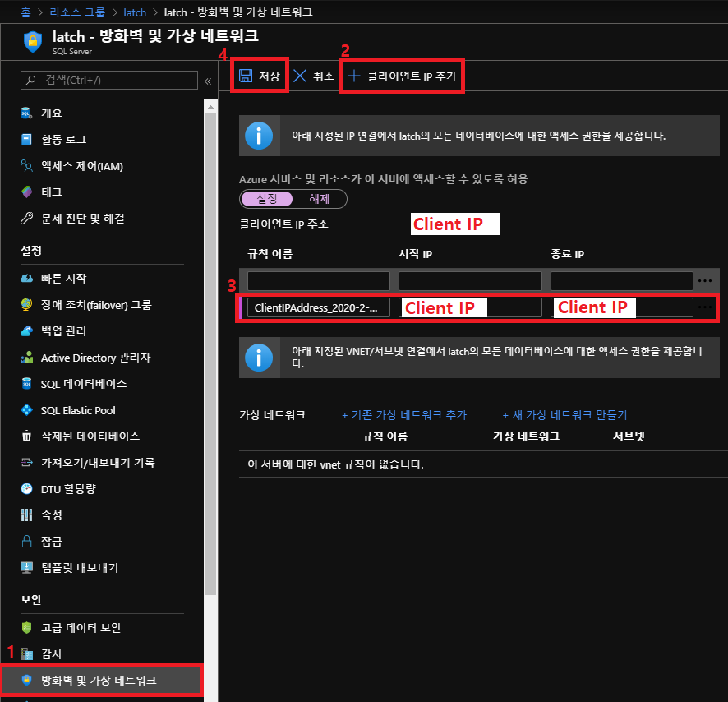Click the DTU 할당량 gauge icon

pos(26,489)
